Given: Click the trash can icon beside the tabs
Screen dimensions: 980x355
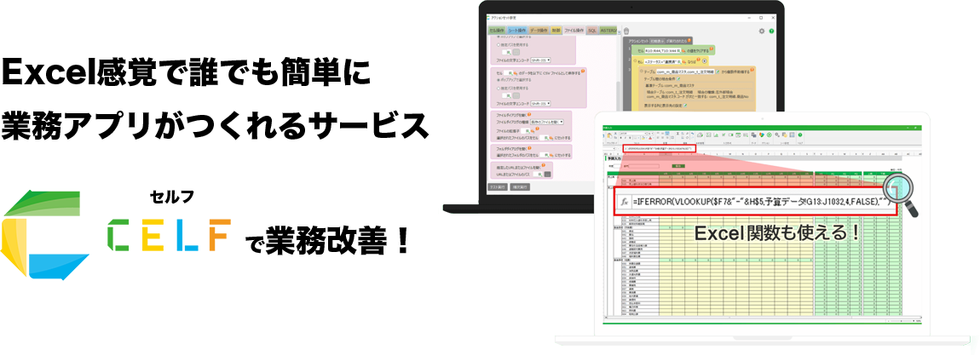Looking at the screenshot, I should pos(626,31).
